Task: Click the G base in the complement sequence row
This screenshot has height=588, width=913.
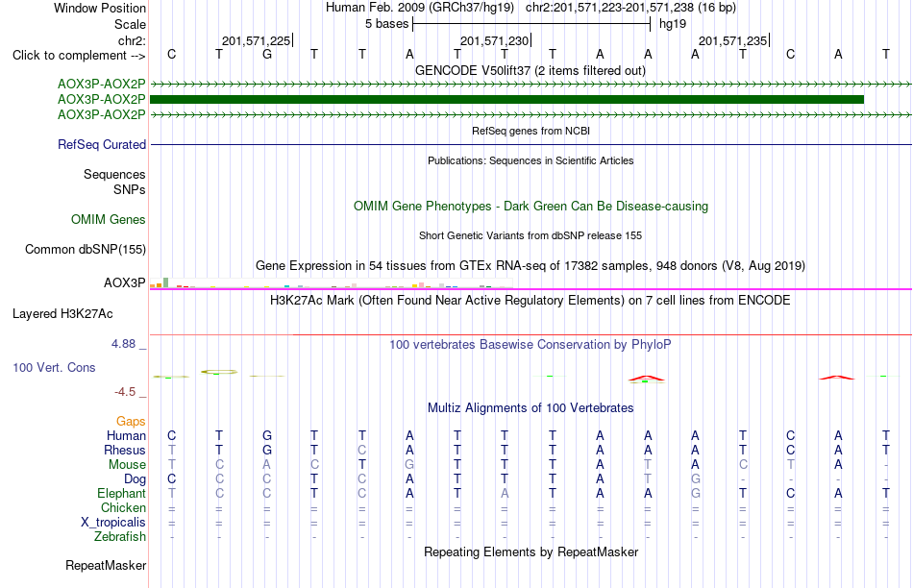Action: (x=266, y=54)
